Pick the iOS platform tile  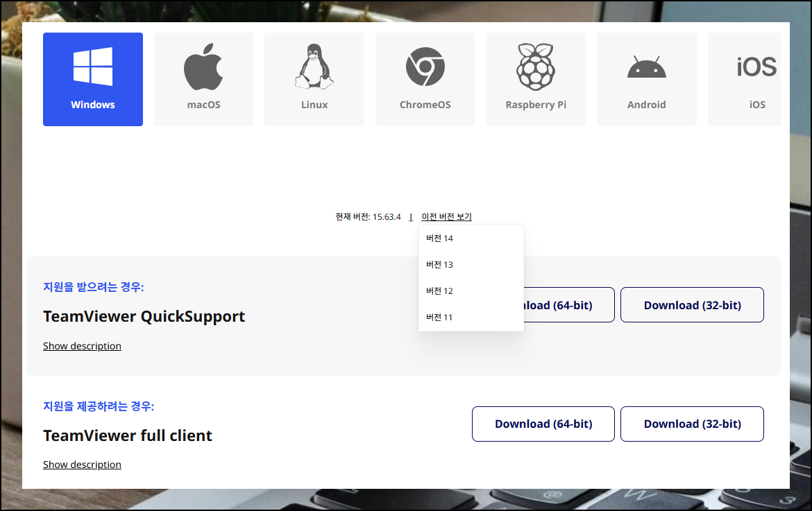point(745,79)
